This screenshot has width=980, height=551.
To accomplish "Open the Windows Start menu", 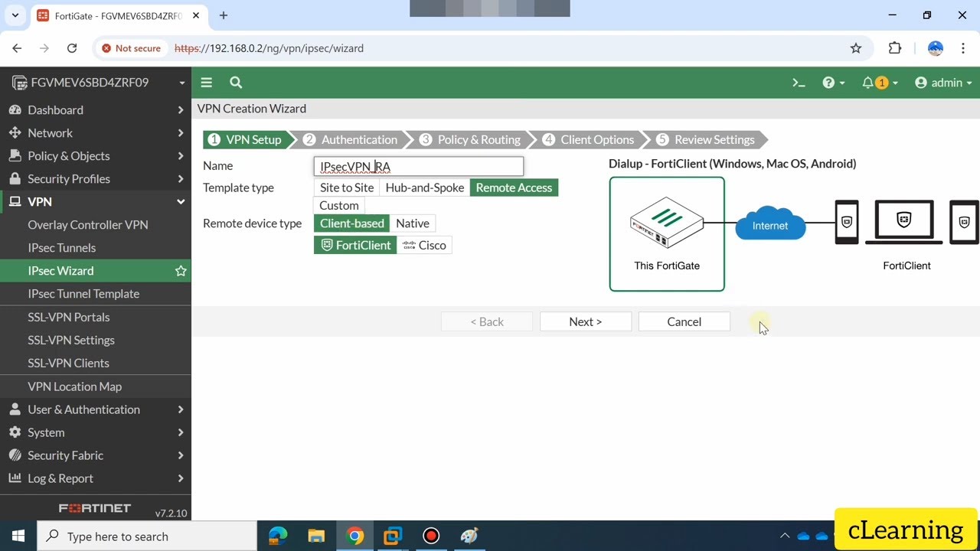I will click(18, 536).
